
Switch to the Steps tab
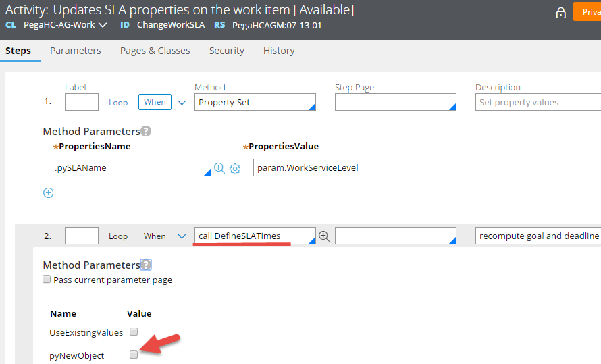point(18,51)
